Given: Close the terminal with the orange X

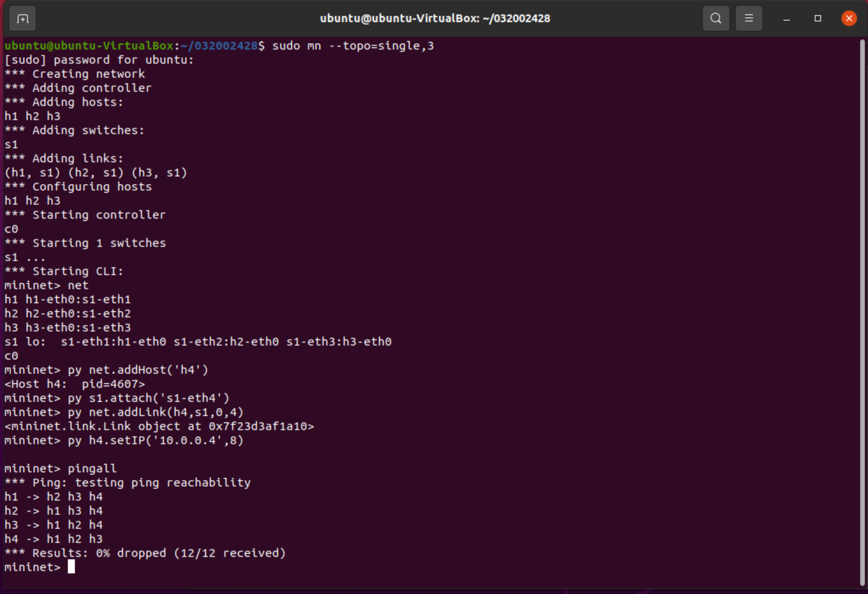Looking at the screenshot, I should [849, 18].
